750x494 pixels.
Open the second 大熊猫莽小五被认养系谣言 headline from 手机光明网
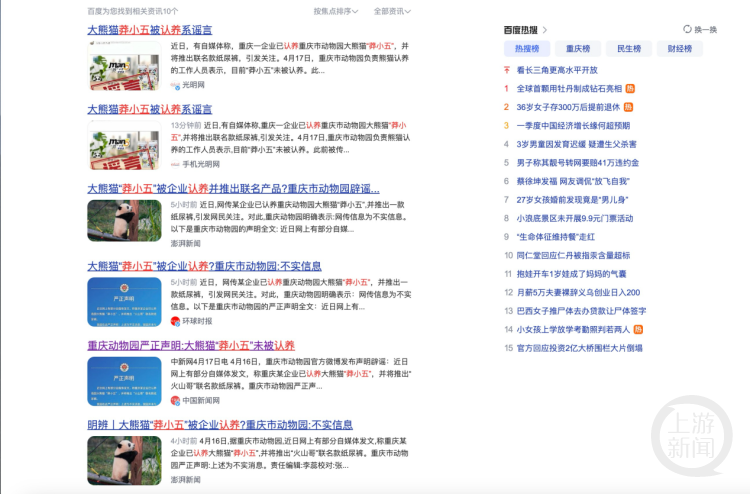(150, 110)
